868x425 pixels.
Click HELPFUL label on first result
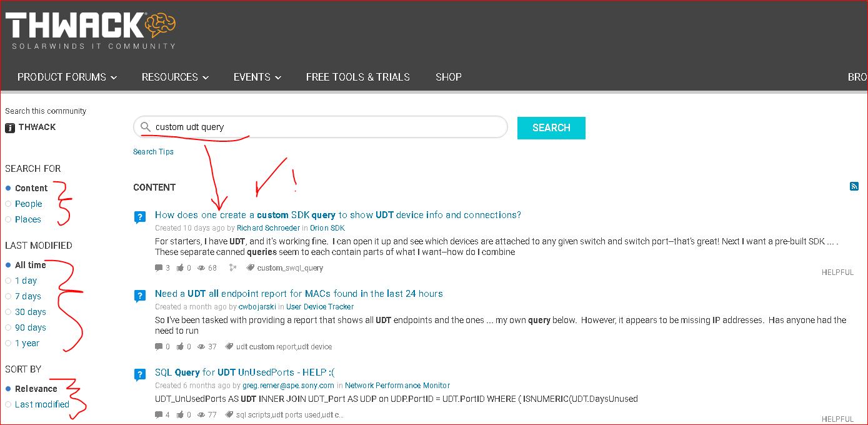(x=837, y=272)
